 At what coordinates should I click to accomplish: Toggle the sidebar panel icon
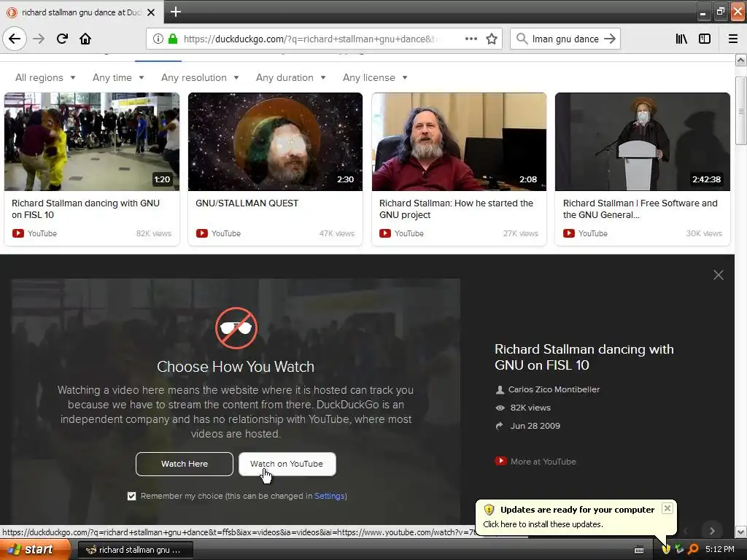pos(705,39)
